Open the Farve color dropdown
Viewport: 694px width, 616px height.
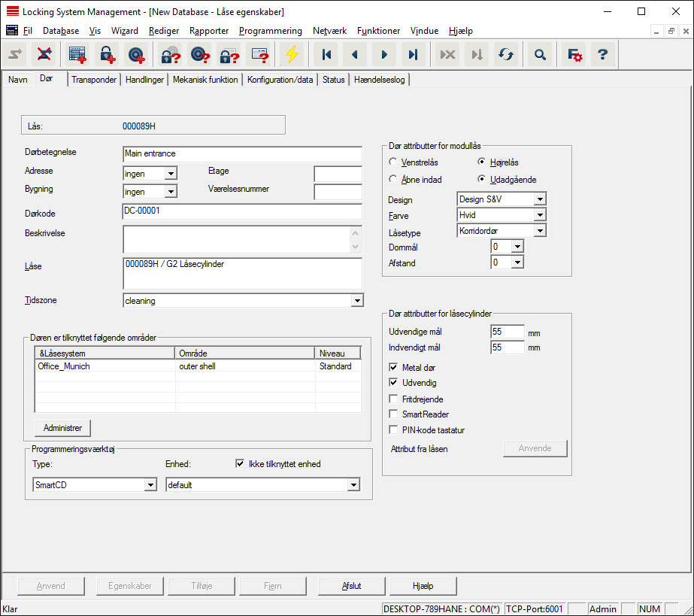coord(539,215)
